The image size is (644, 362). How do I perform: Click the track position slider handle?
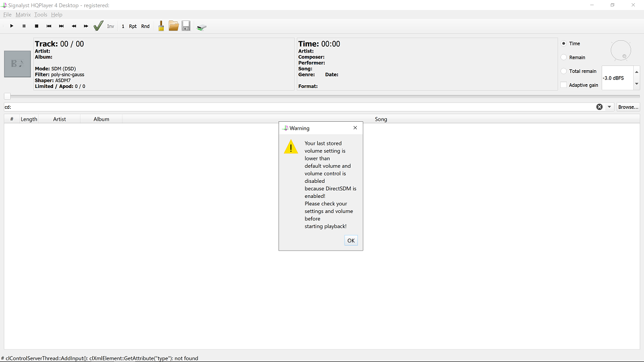point(7,96)
